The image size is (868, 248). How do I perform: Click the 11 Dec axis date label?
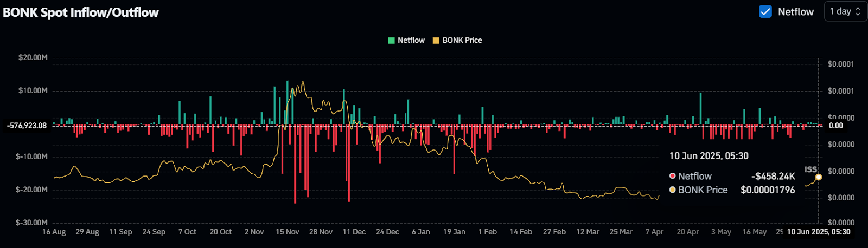(x=354, y=232)
